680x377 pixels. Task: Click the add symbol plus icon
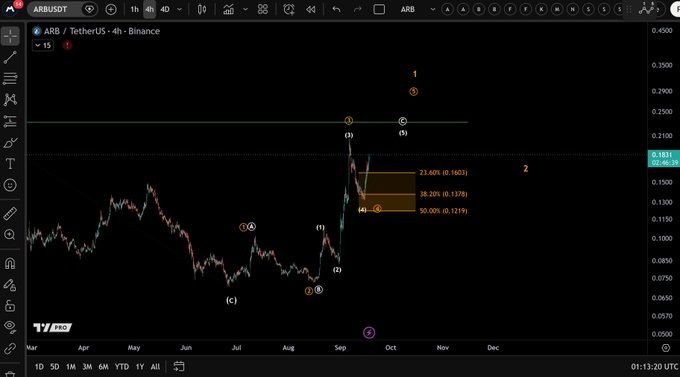[x=111, y=9]
